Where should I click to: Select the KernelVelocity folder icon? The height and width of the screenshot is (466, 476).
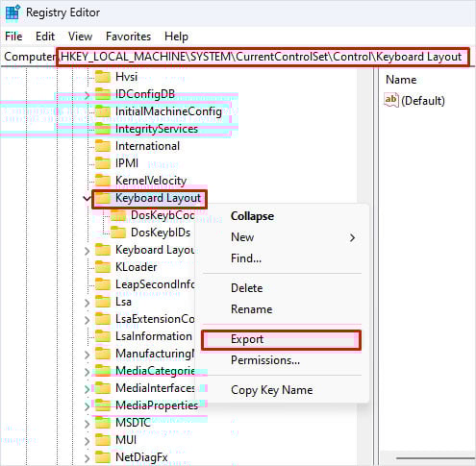coord(103,181)
